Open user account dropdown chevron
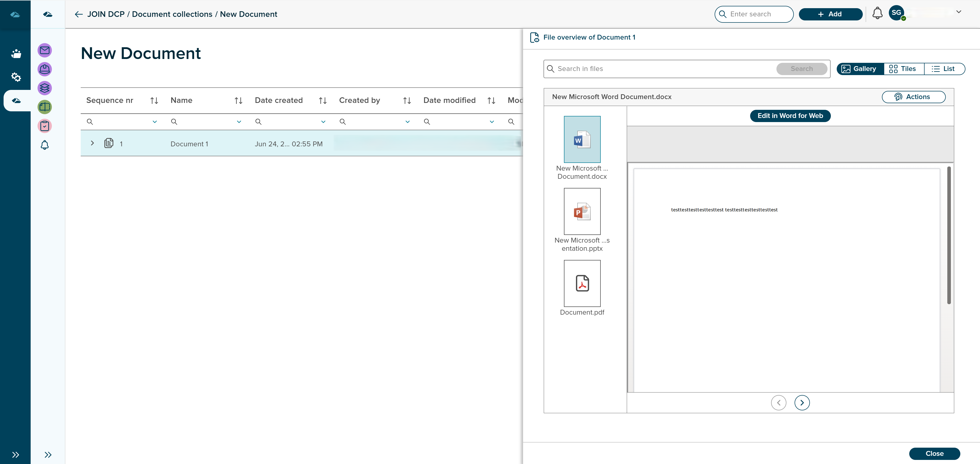The width and height of the screenshot is (980, 464). 959,12
